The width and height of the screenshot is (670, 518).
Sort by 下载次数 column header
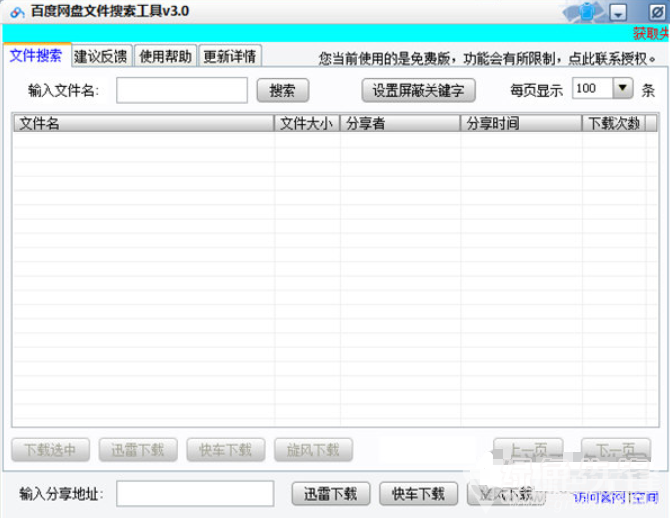(614, 124)
